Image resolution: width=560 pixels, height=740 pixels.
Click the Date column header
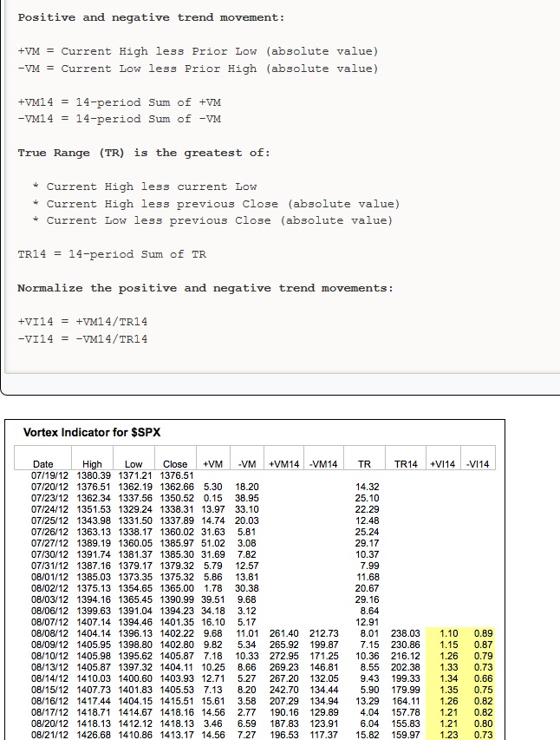pyautogui.click(x=43, y=464)
